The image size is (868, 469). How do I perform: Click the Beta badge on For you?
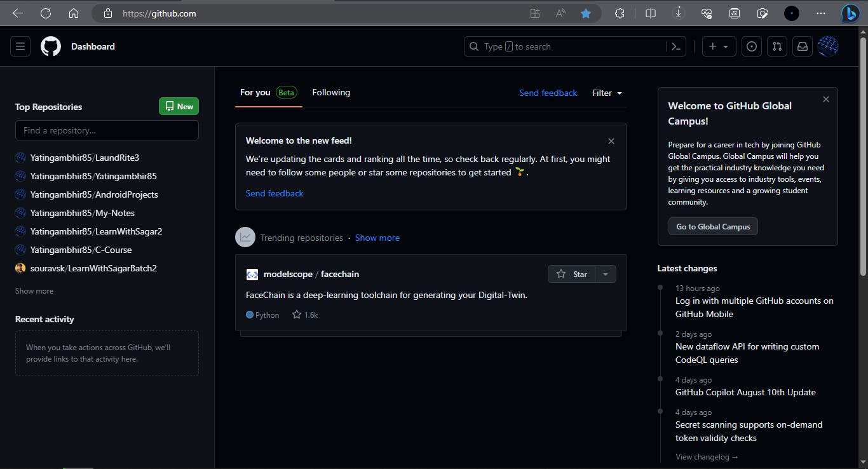(x=287, y=92)
